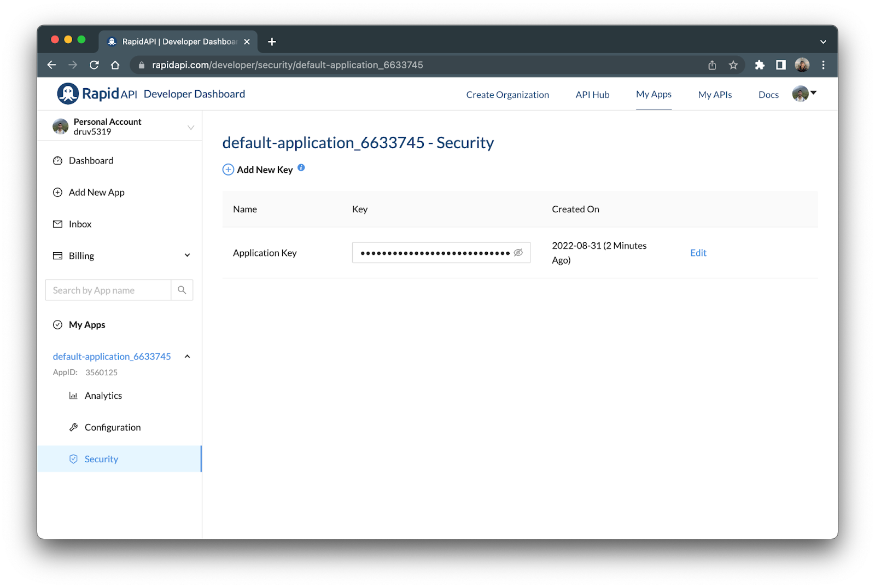This screenshot has width=875, height=588.
Task: Share this page from address bar
Action: click(712, 65)
